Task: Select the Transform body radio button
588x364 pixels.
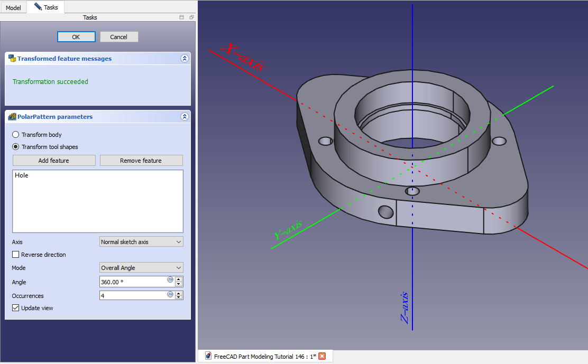Action: (x=16, y=135)
